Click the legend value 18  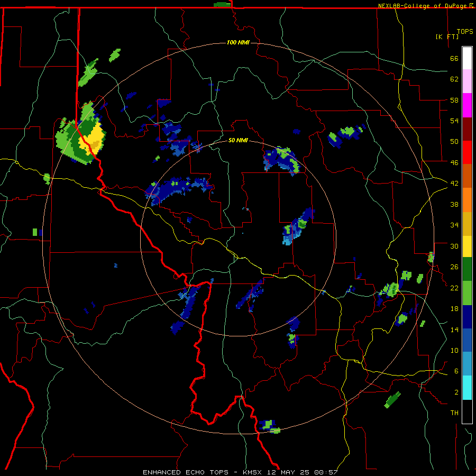tap(454, 309)
